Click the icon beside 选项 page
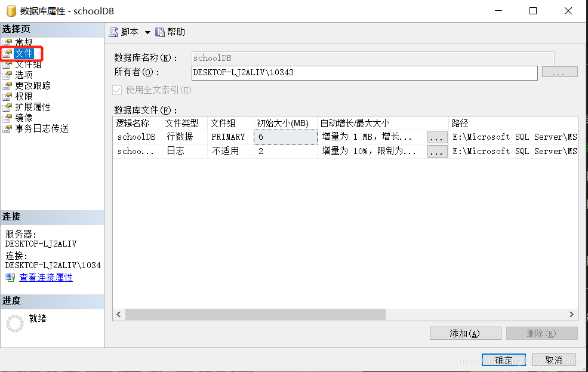The height and width of the screenshot is (372, 588). pyautogui.click(x=7, y=75)
